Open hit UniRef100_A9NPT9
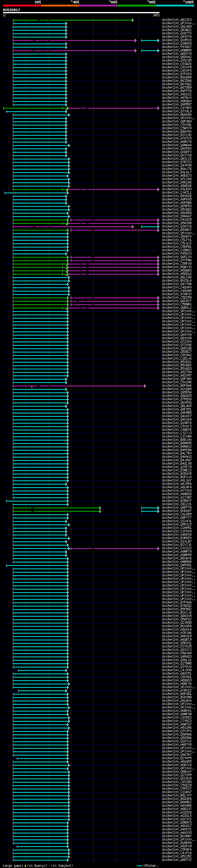The width and height of the screenshot is (197, 868). tap(177, 551)
